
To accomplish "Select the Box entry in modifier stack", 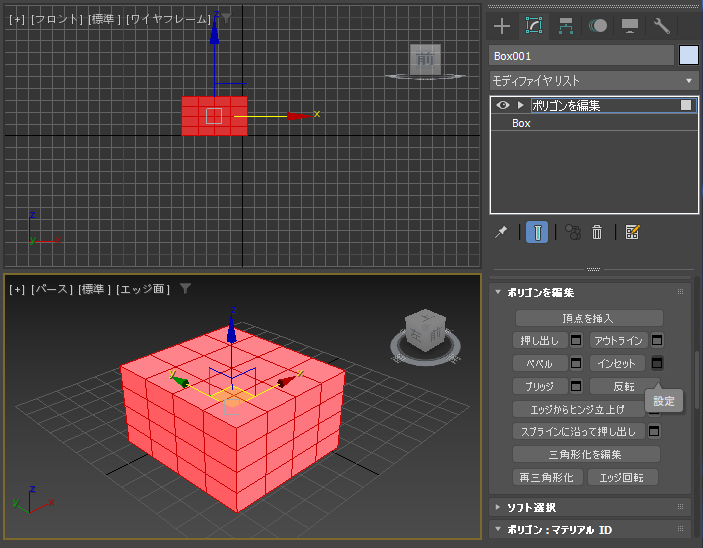I will point(521,123).
